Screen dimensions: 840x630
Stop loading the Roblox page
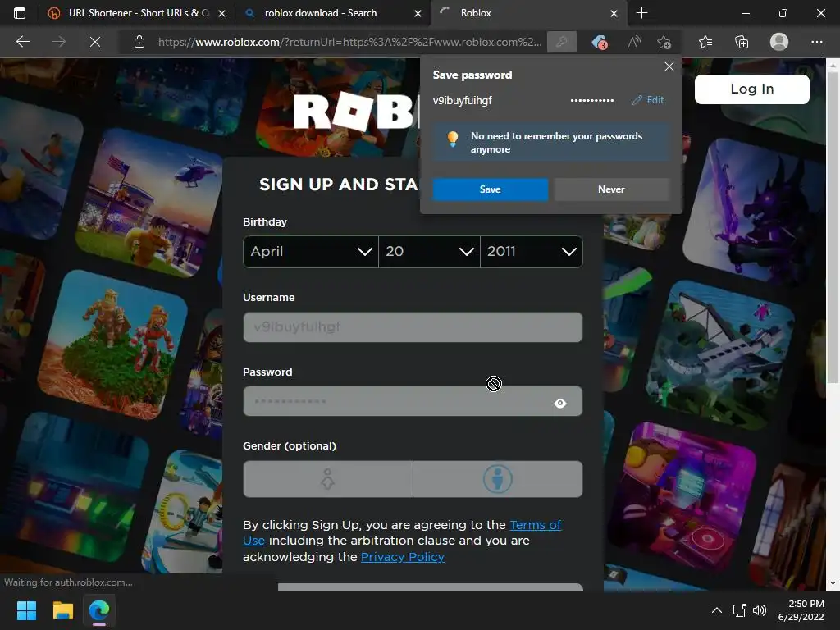point(95,42)
